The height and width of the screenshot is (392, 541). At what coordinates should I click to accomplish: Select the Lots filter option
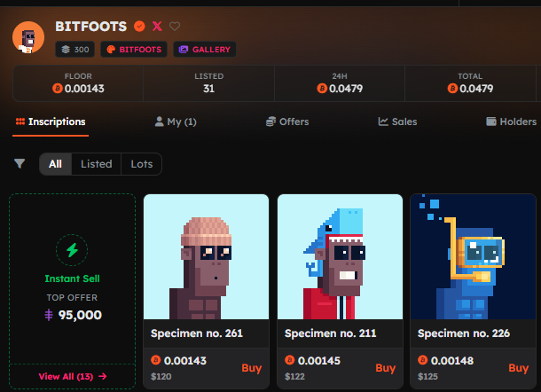tap(142, 164)
